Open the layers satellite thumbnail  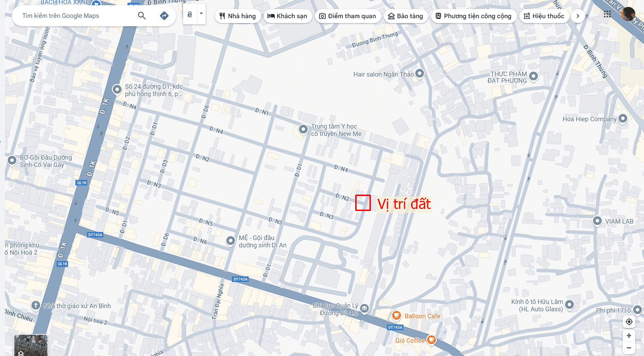coord(31,345)
